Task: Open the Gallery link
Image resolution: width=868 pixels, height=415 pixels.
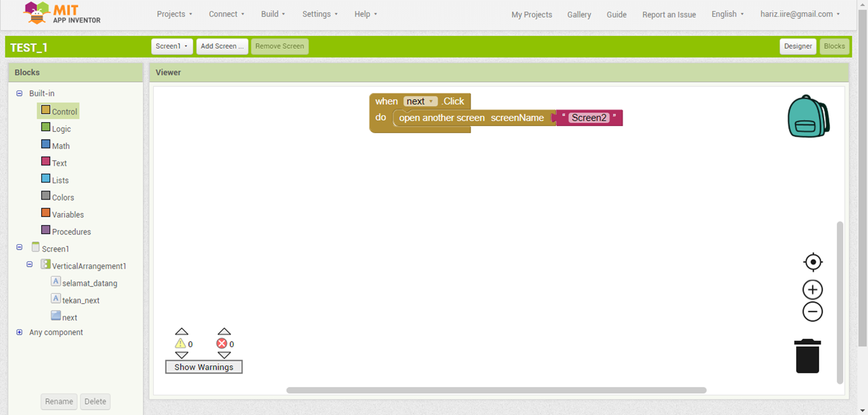Action: coord(579,14)
